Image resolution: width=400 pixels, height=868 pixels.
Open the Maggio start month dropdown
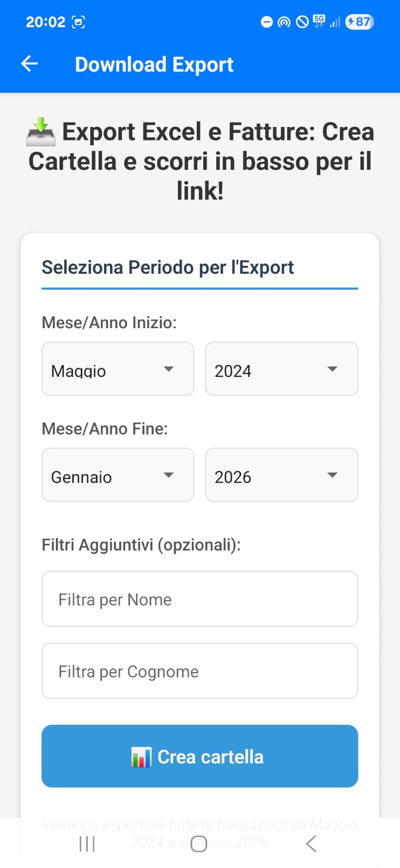click(x=118, y=369)
